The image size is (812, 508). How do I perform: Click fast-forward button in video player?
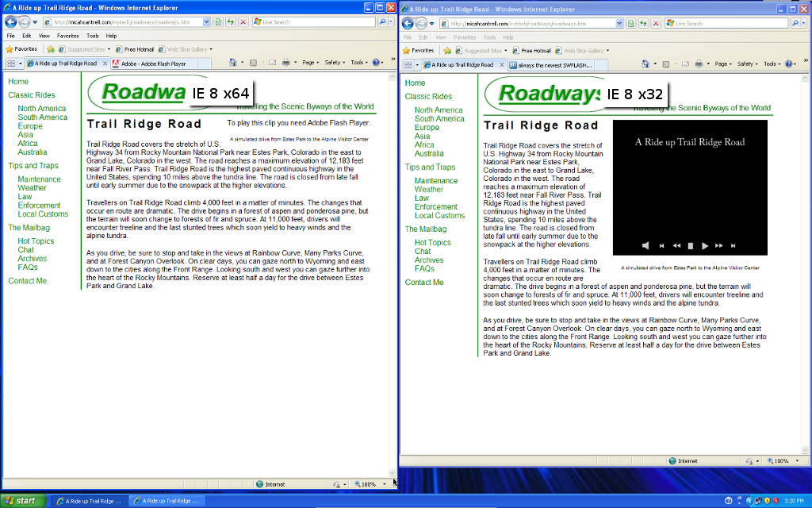(718, 246)
